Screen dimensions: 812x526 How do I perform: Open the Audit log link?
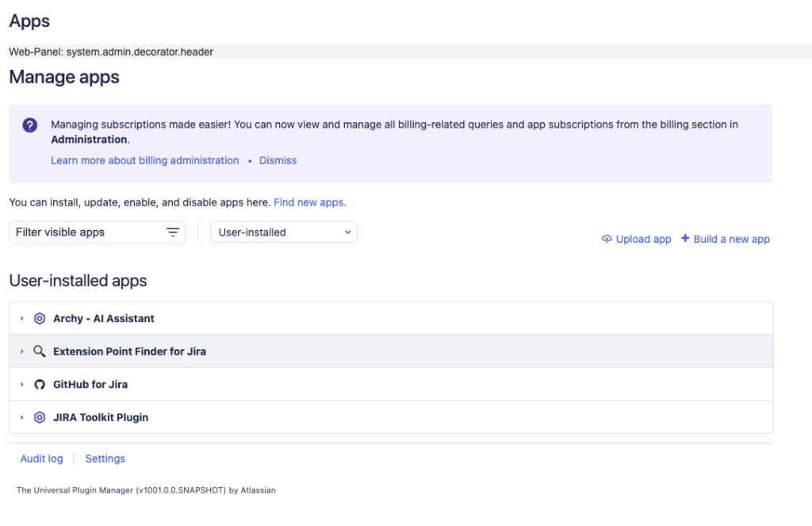pos(42,459)
